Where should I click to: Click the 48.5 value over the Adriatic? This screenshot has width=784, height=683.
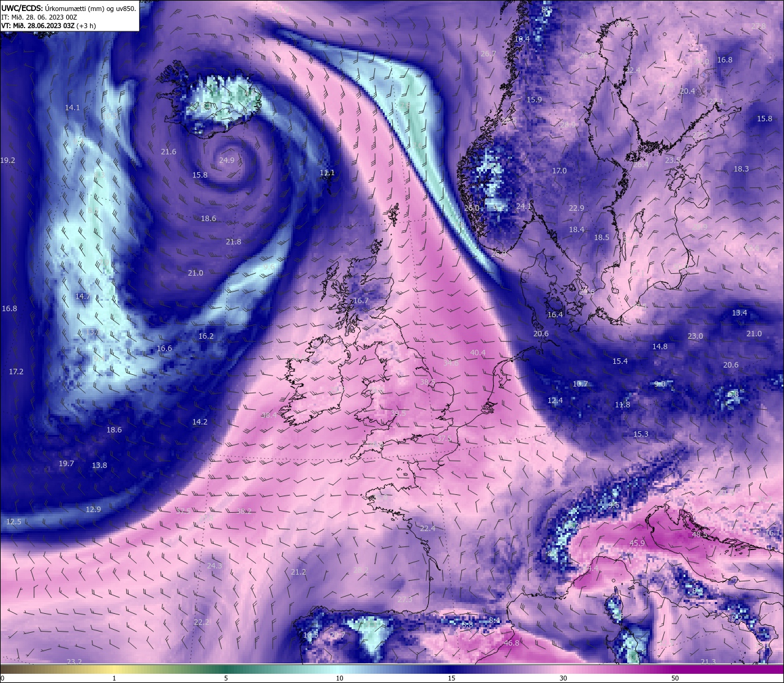(x=699, y=535)
